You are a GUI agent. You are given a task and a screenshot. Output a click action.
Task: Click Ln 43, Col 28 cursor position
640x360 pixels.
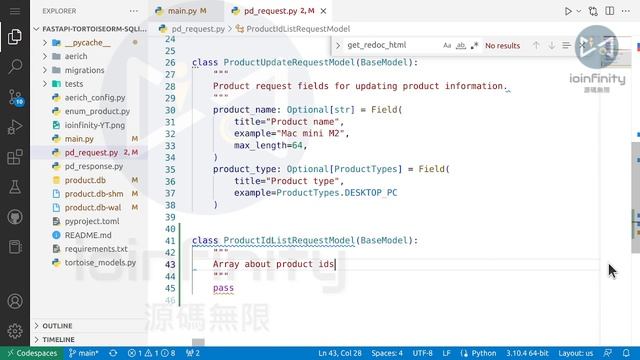(340, 353)
